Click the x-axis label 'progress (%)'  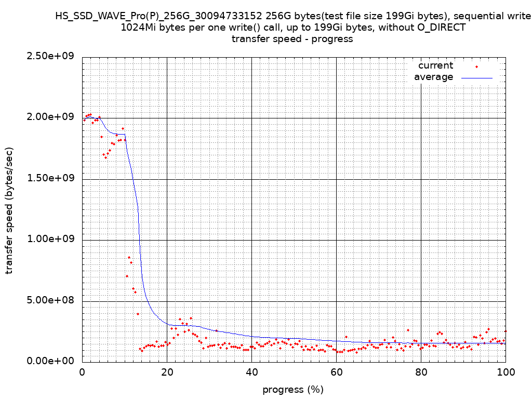[293, 390]
